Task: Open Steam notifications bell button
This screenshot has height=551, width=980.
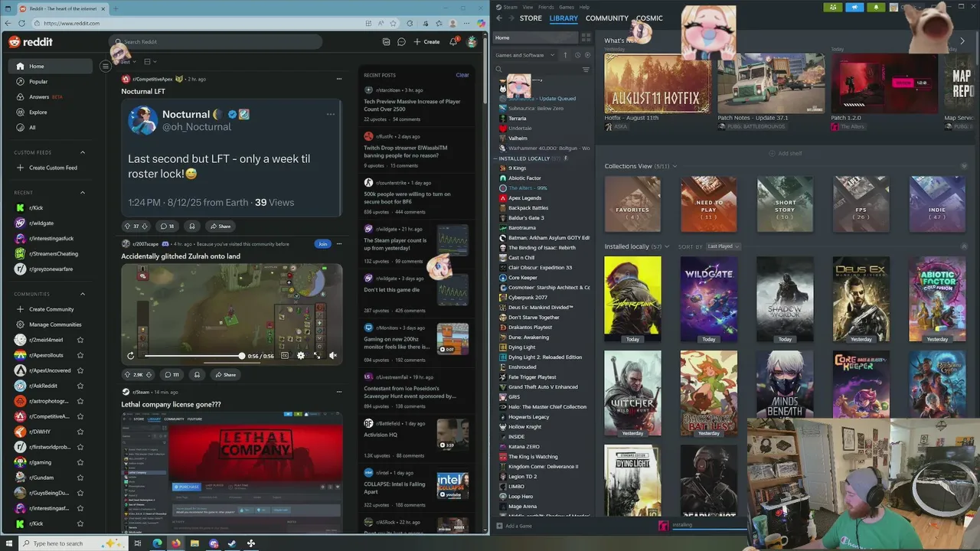Action: coord(877,8)
